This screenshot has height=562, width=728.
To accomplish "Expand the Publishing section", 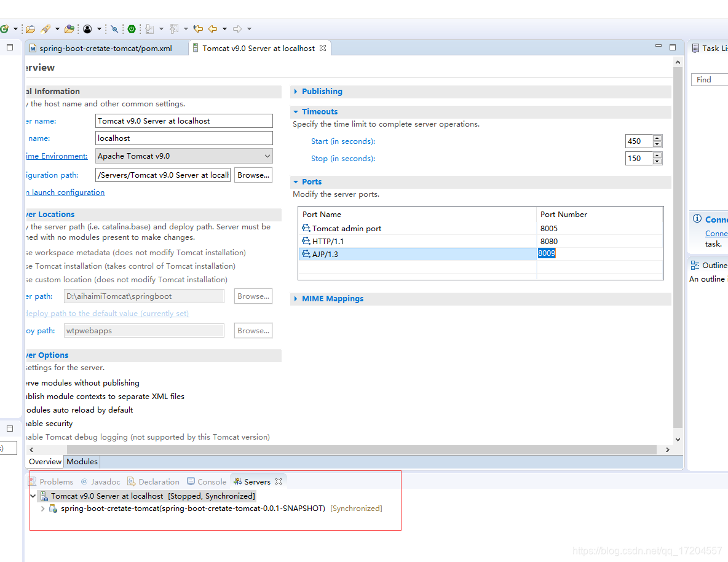I will click(x=296, y=92).
